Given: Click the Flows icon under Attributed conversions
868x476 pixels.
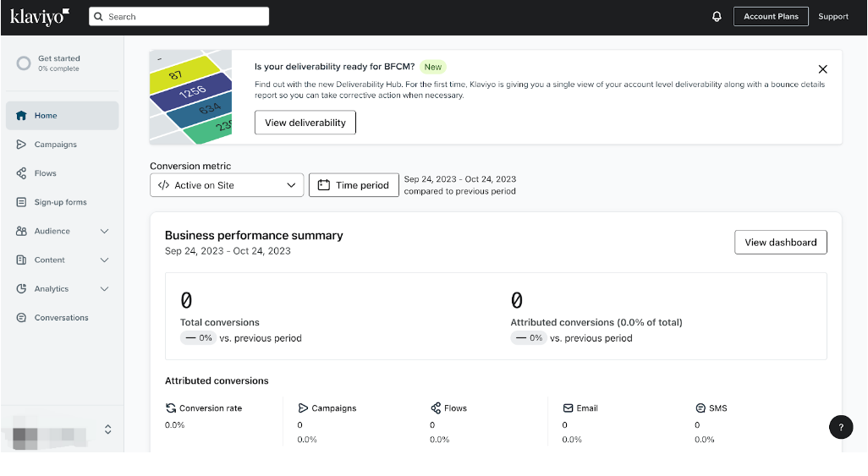Looking at the screenshot, I should [436, 408].
